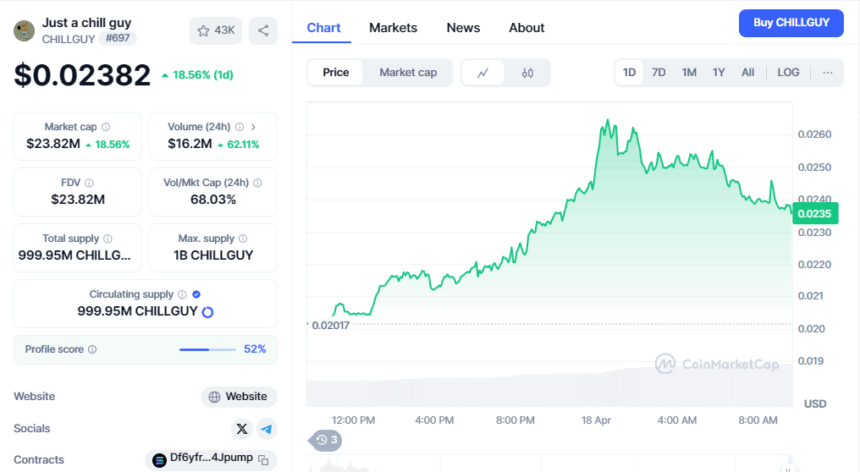Click info icon next to FDV

click(89, 183)
